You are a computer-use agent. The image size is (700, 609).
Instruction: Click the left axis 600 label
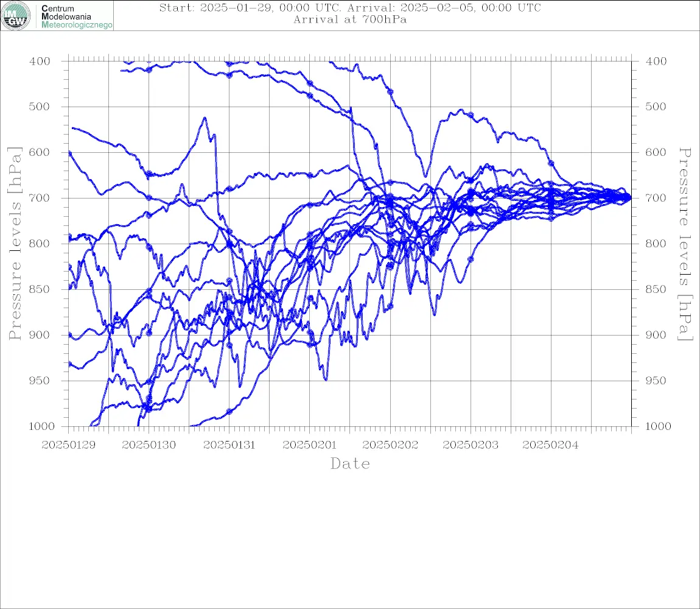click(x=40, y=152)
